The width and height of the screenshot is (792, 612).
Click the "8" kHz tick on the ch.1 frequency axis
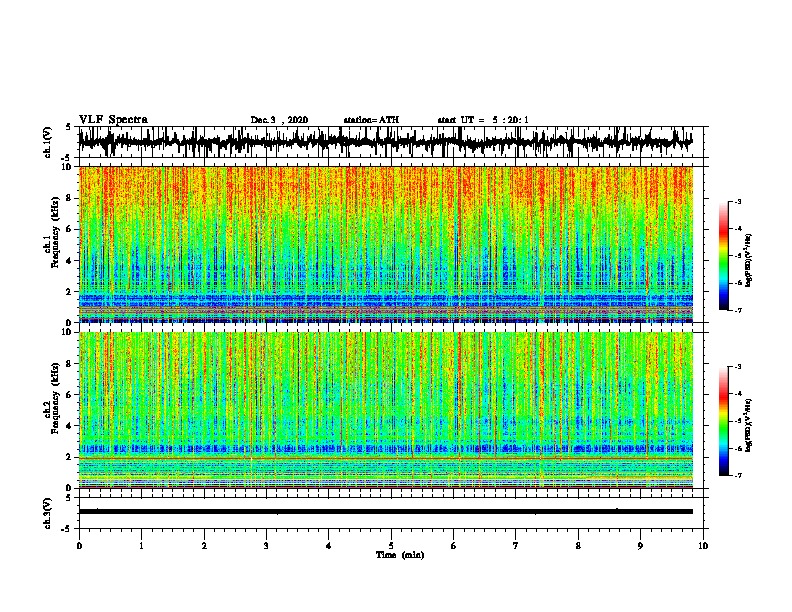[69, 198]
